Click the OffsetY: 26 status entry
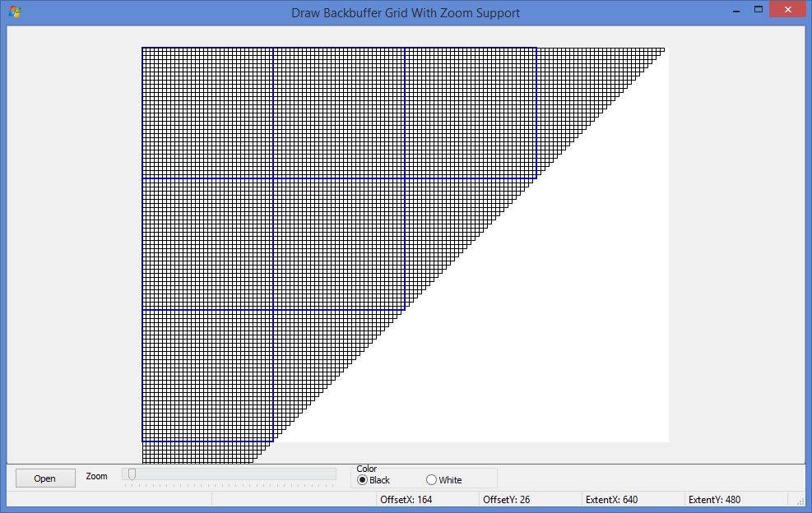Image resolution: width=812 pixels, height=513 pixels. [507, 500]
